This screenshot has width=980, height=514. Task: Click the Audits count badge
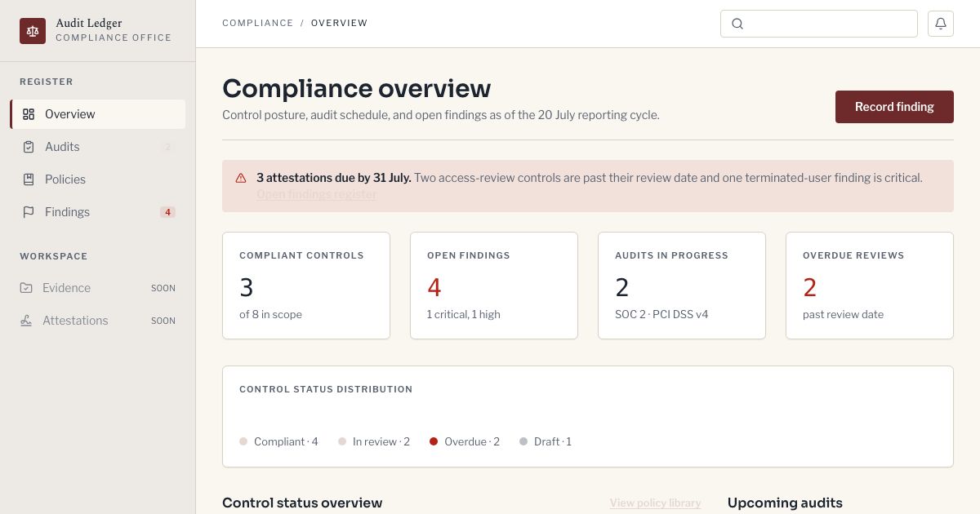[167, 147]
